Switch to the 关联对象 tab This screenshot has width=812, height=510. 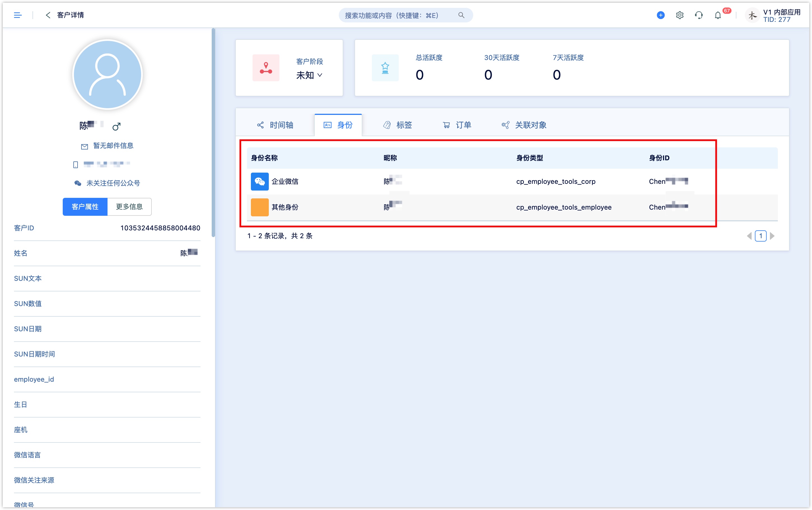(524, 125)
